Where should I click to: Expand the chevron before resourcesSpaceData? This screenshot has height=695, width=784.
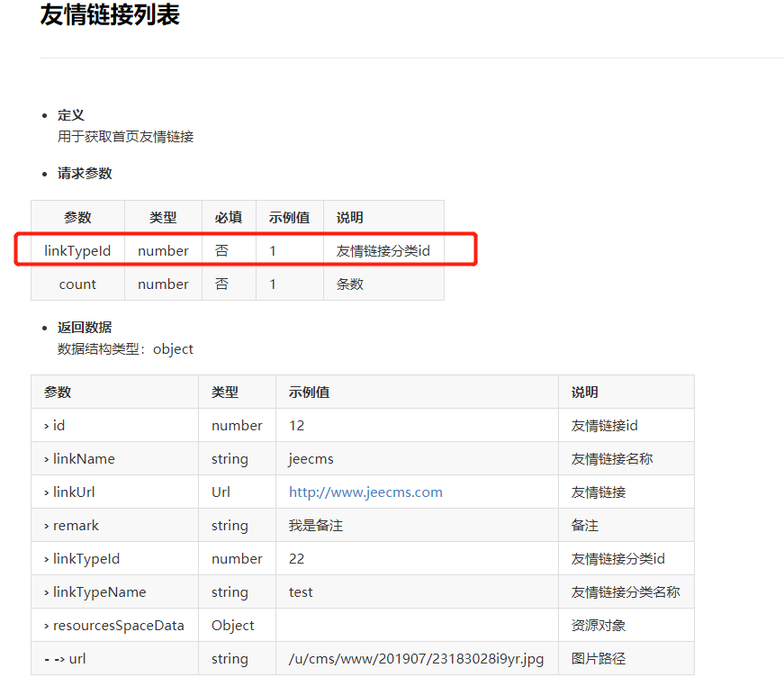click(47, 626)
